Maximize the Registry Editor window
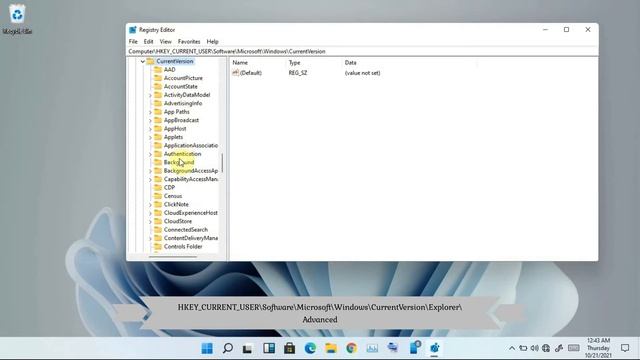Viewport: 640px width, 360px height. 567,29
